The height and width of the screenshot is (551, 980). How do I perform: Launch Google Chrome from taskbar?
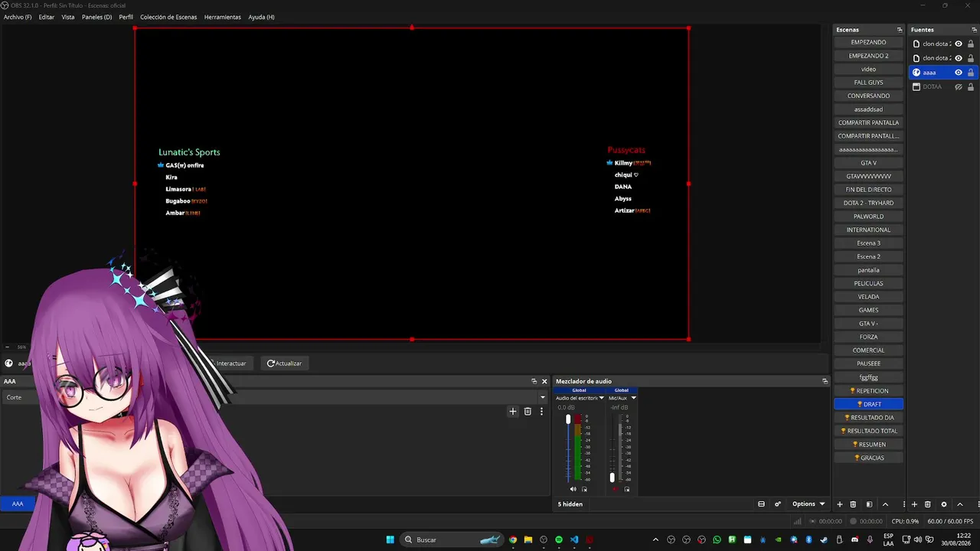point(513,540)
